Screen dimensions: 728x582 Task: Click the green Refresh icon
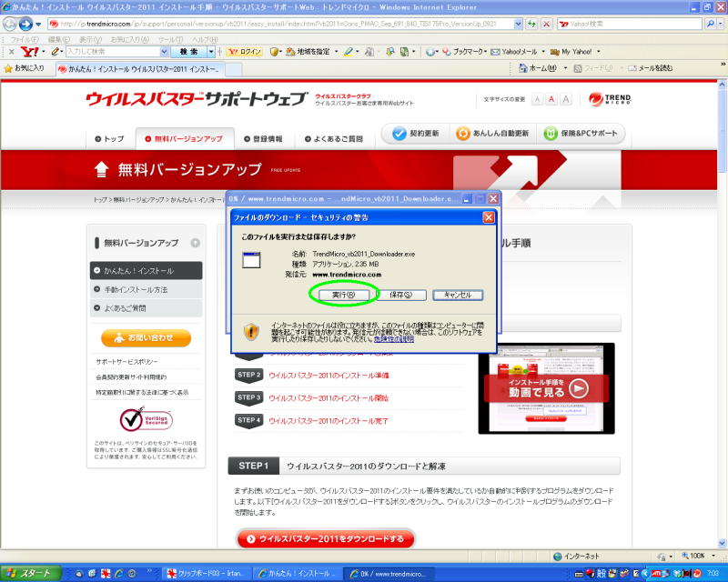click(x=531, y=24)
